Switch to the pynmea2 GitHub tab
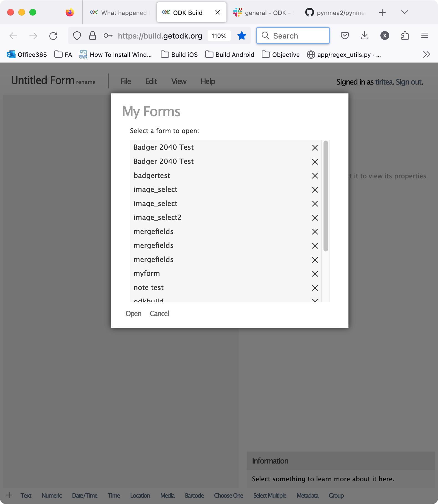This screenshot has width=438, height=504. coord(335,12)
